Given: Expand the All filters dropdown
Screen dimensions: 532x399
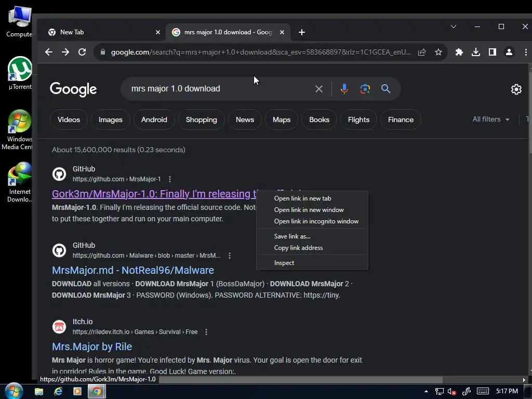Looking at the screenshot, I should tap(491, 119).
